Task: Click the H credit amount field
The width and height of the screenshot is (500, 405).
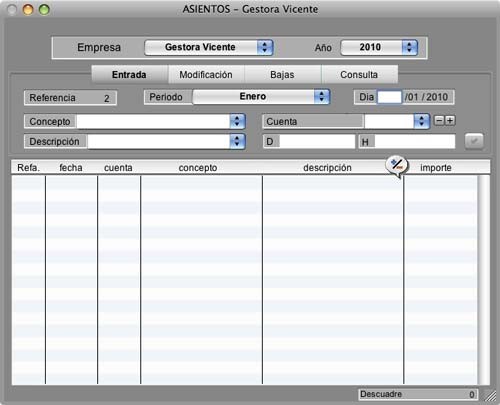Action: 415,142
